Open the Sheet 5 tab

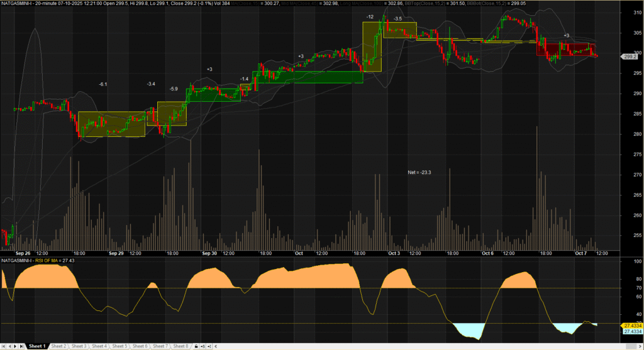[x=119, y=346]
